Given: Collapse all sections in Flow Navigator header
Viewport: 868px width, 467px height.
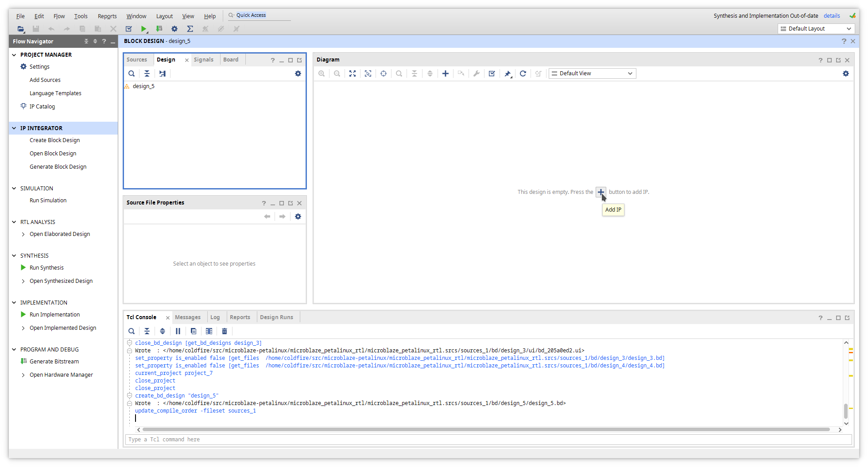Looking at the screenshot, I should (x=86, y=41).
